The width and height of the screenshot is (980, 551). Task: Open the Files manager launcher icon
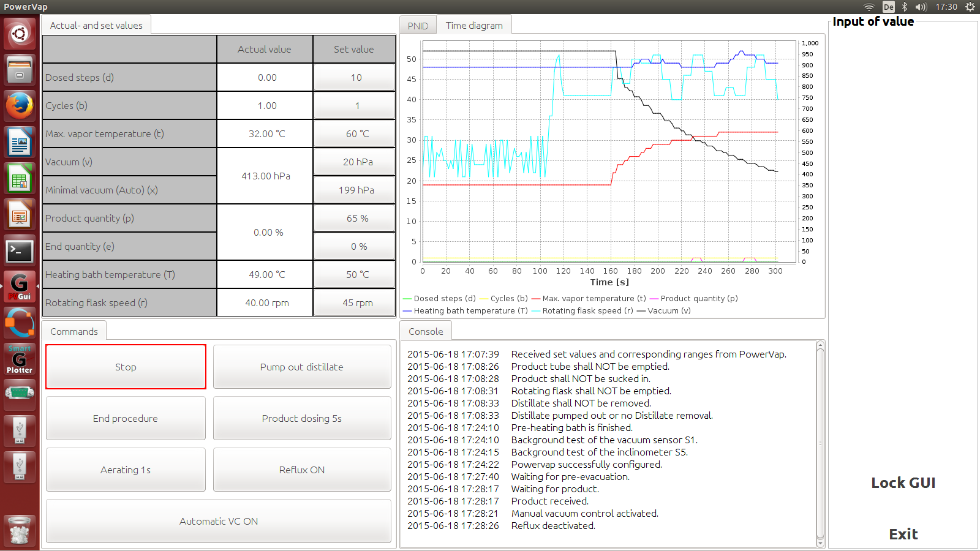coord(20,69)
